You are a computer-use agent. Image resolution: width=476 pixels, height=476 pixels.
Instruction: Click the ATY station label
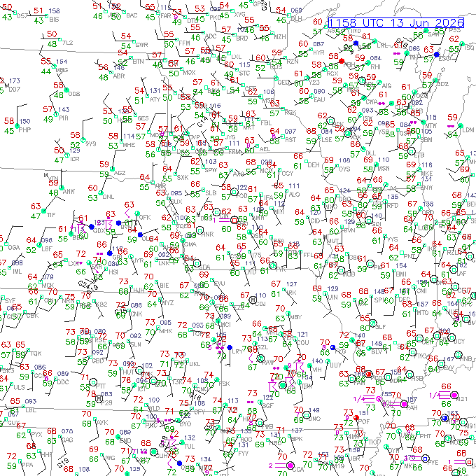(x=155, y=99)
